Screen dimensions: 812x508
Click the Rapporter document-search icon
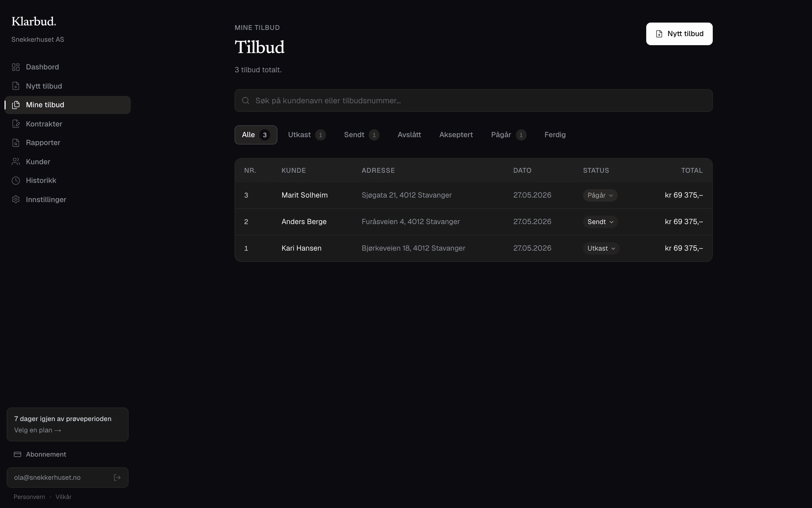16,143
